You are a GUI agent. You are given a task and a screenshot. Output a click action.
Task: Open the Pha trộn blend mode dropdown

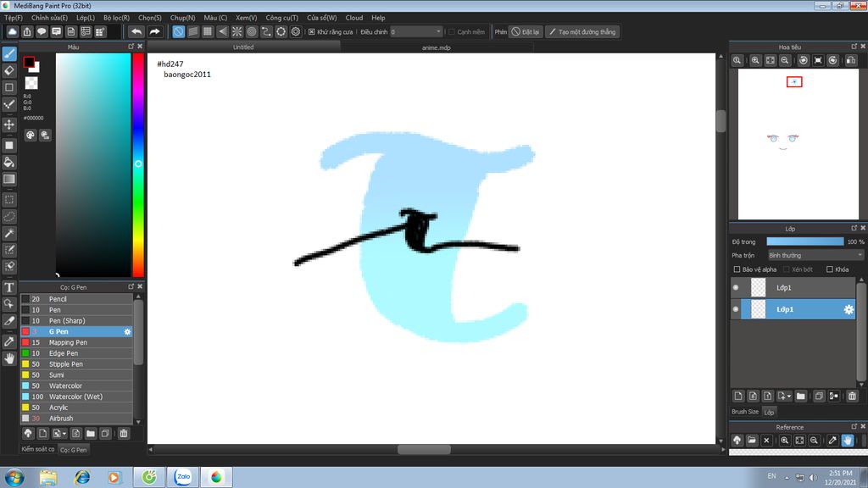point(815,255)
